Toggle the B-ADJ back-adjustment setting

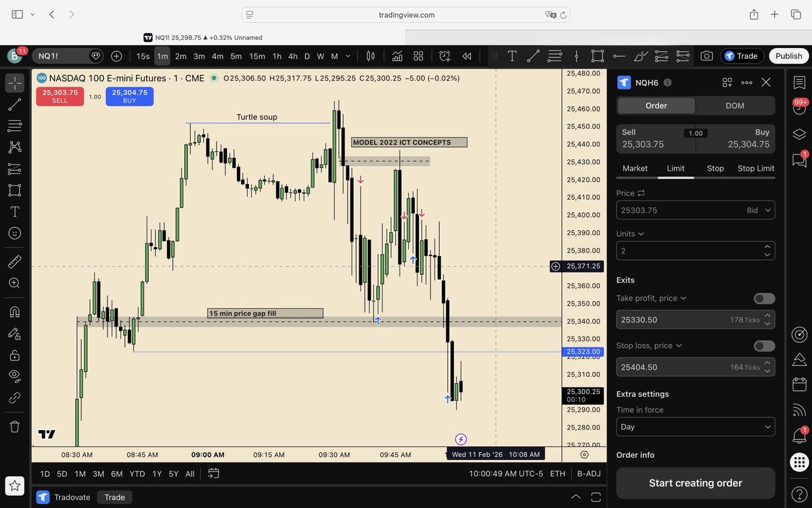(589, 473)
